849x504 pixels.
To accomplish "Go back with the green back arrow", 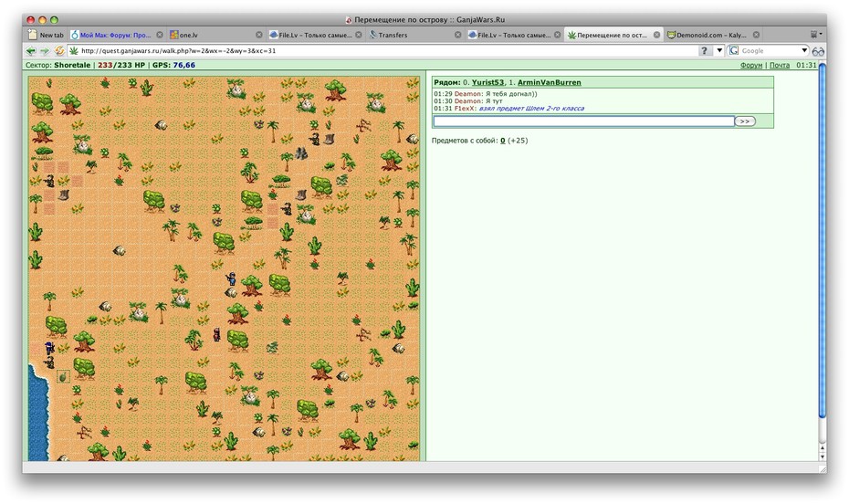I will pos(31,51).
